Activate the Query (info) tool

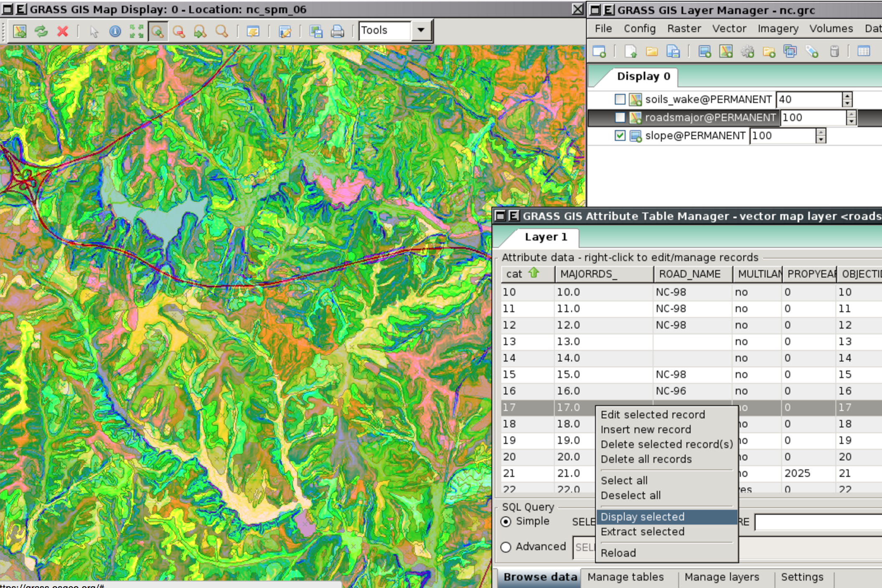pyautogui.click(x=115, y=31)
